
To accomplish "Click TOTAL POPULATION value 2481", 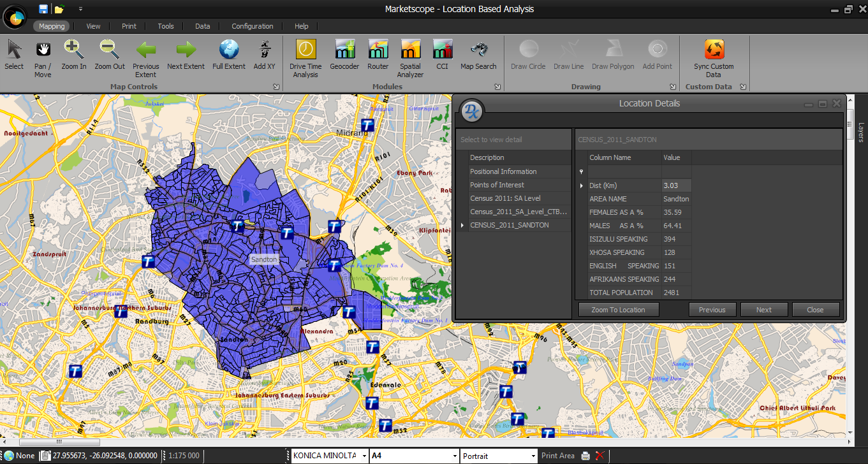I will [x=676, y=293].
